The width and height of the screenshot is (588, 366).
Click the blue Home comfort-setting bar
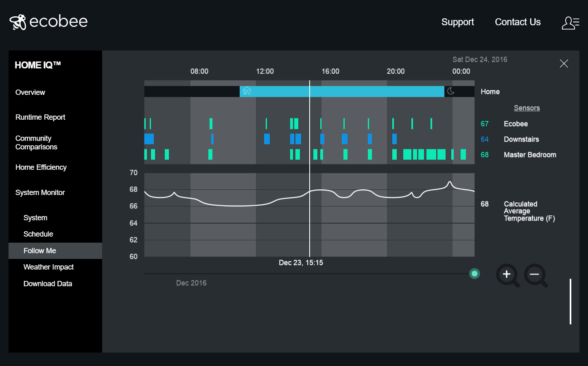[x=342, y=91]
